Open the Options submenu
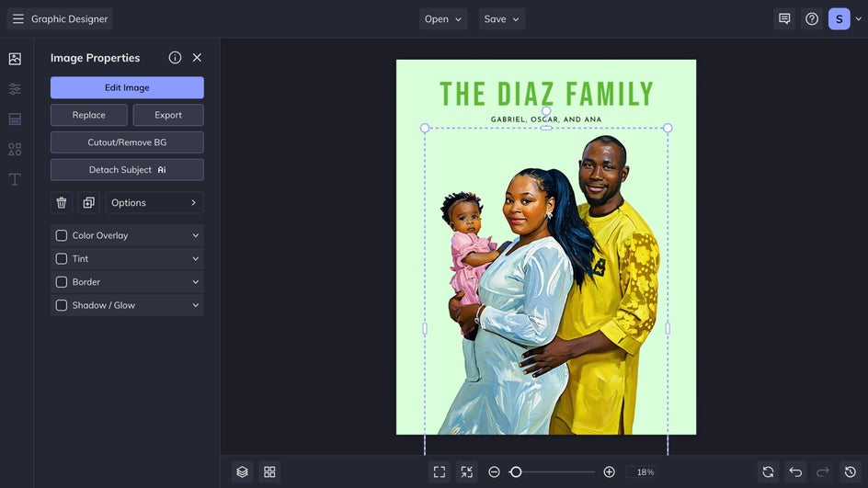This screenshot has width=868, height=488. coord(154,202)
